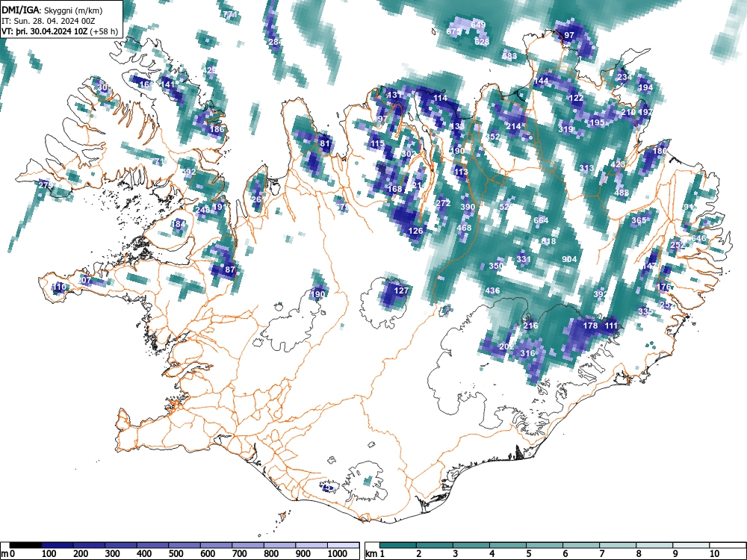Click the visibility value '592'
Viewport: 747px width, 560px height.
point(188,172)
